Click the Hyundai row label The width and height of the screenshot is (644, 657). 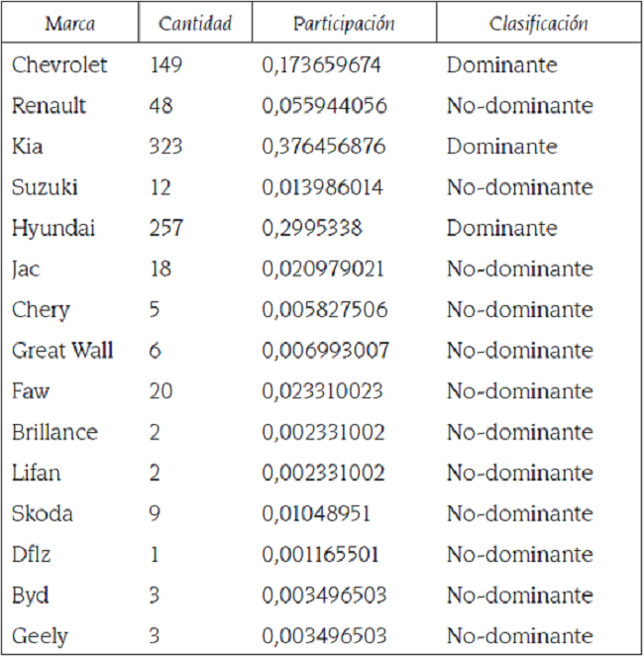(54, 228)
